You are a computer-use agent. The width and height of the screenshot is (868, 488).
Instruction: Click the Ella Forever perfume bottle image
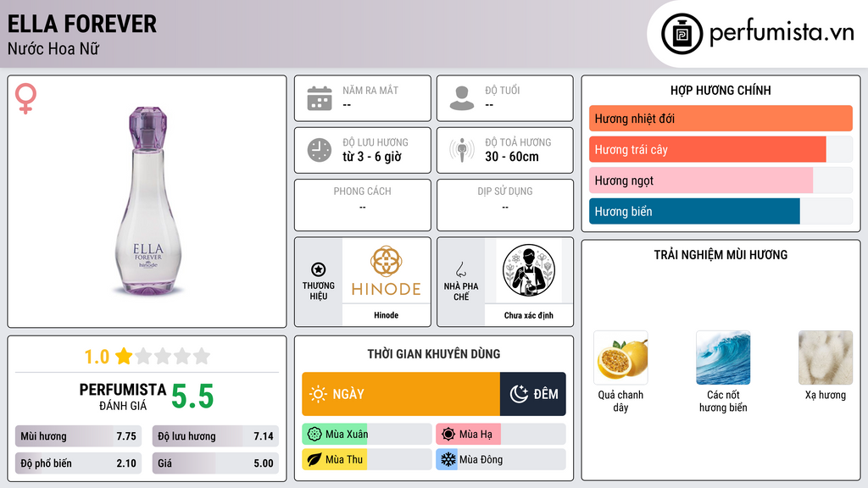click(147, 200)
